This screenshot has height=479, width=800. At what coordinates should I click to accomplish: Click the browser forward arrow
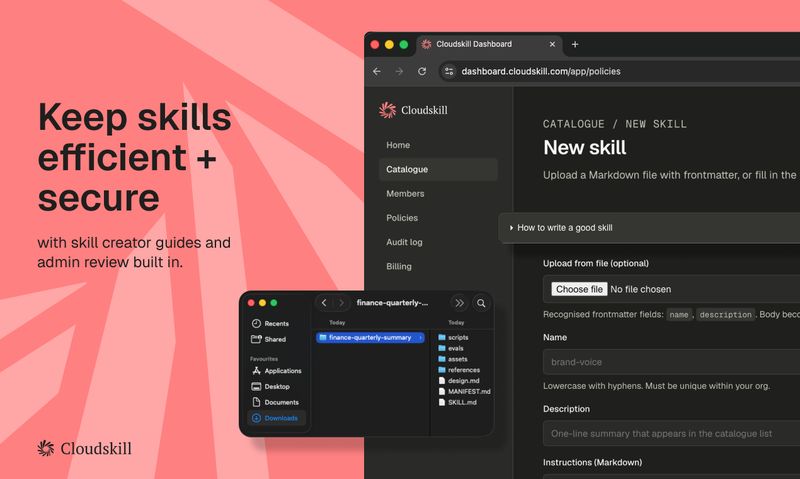coord(399,71)
